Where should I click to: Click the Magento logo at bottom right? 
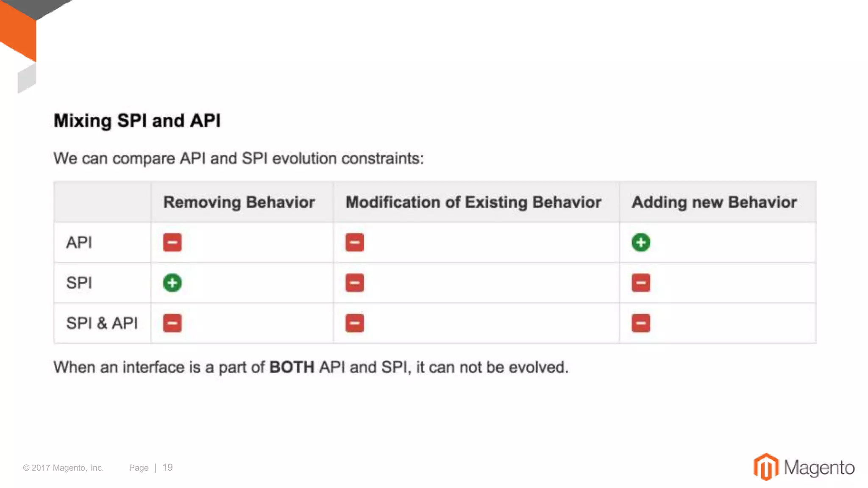coord(804,467)
